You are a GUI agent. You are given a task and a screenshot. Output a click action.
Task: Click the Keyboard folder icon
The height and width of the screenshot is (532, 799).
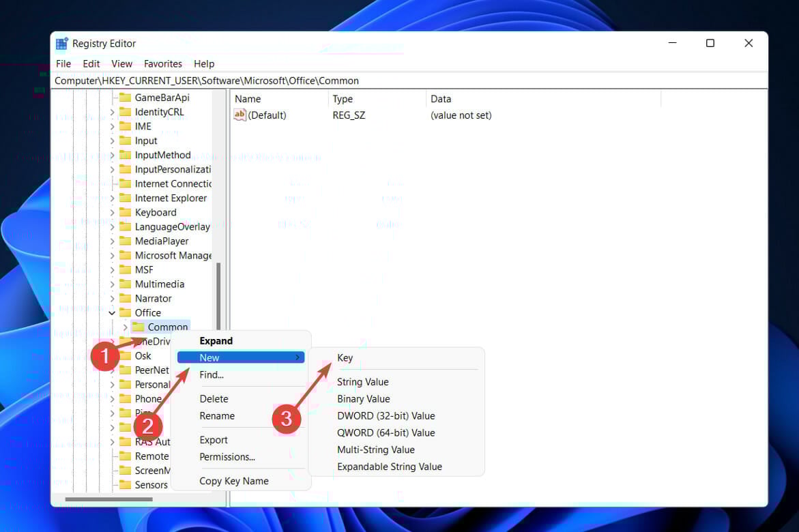[126, 212]
